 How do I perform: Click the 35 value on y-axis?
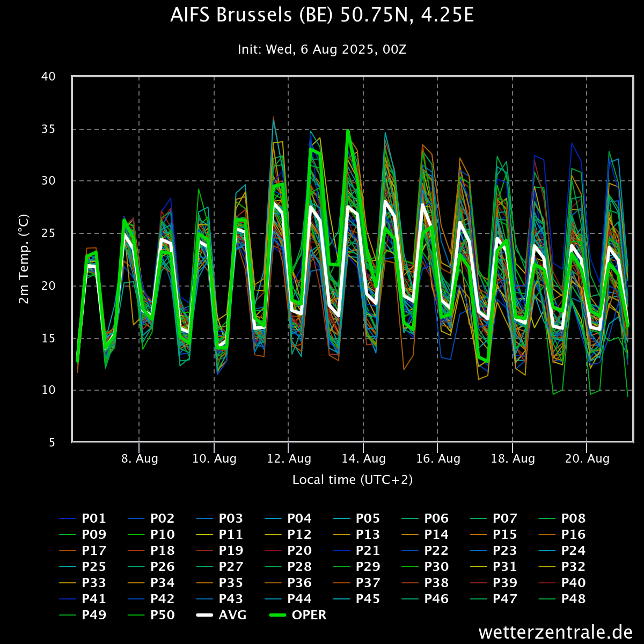(49, 129)
